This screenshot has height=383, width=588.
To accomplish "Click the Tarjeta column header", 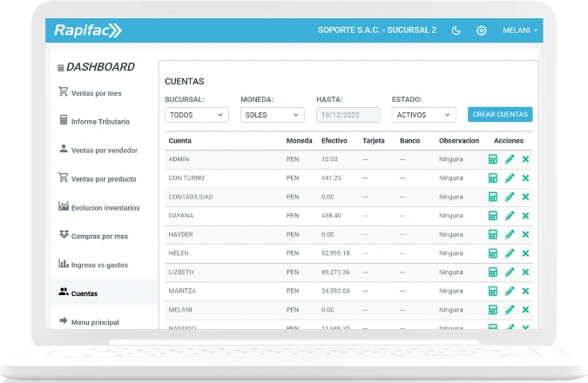I will pyautogui.click(x=374, y=141).
